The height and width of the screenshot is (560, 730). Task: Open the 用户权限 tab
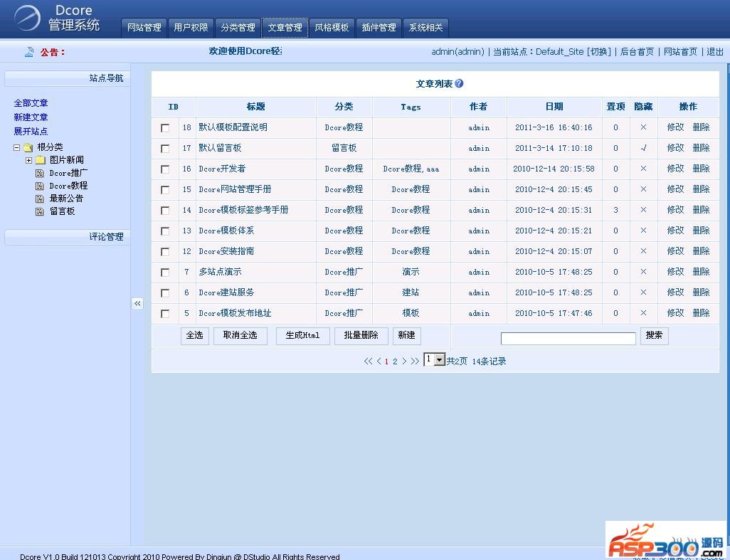191,28
